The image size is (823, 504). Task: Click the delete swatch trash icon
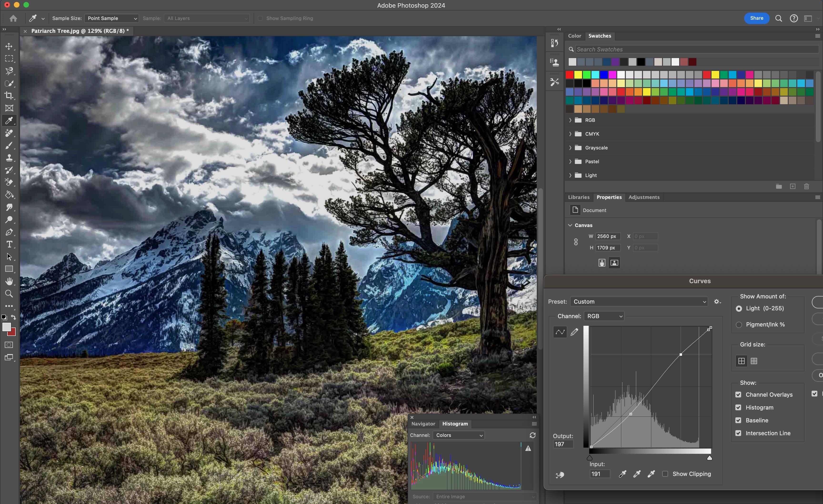coord(806,186)
